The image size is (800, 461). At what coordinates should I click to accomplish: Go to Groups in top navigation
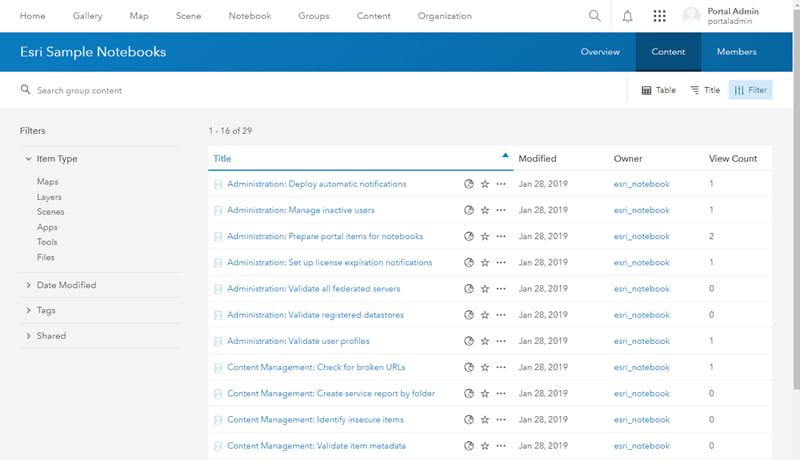314,16
